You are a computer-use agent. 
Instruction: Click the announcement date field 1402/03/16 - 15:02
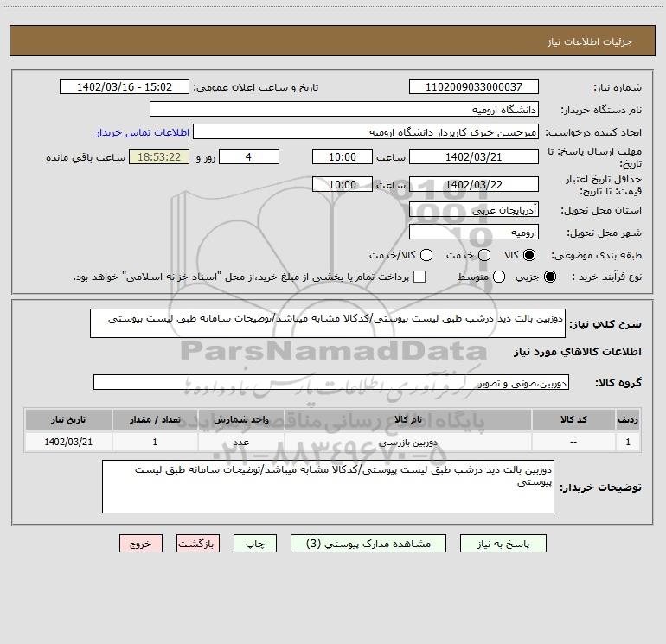coord(125,86)
